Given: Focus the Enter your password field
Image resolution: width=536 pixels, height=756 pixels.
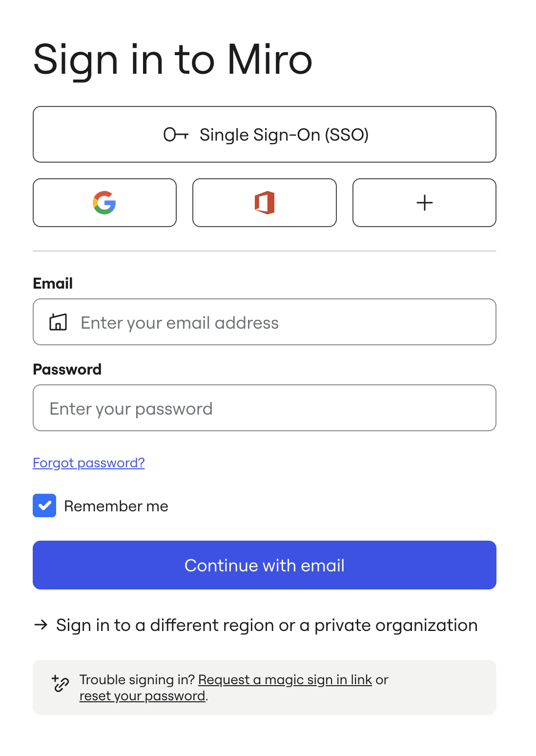Looking at the screenshot, I should [265, 408].
